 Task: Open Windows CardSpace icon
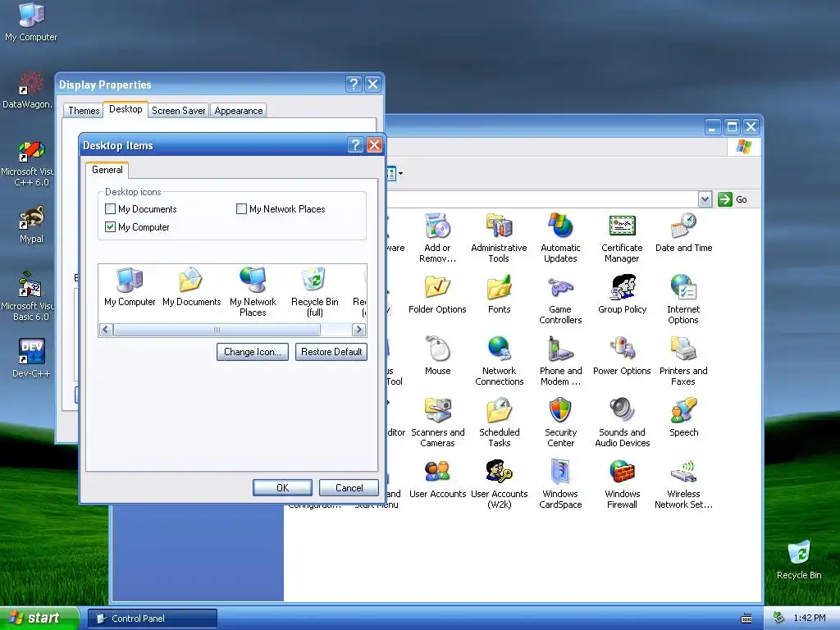pyautogui.click(x=560, y=484)
